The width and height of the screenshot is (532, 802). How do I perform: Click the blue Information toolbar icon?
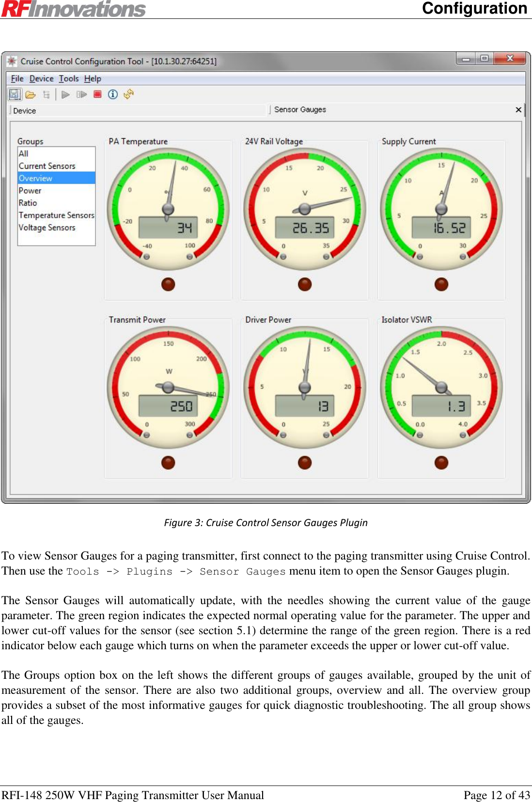click(113, 94)
